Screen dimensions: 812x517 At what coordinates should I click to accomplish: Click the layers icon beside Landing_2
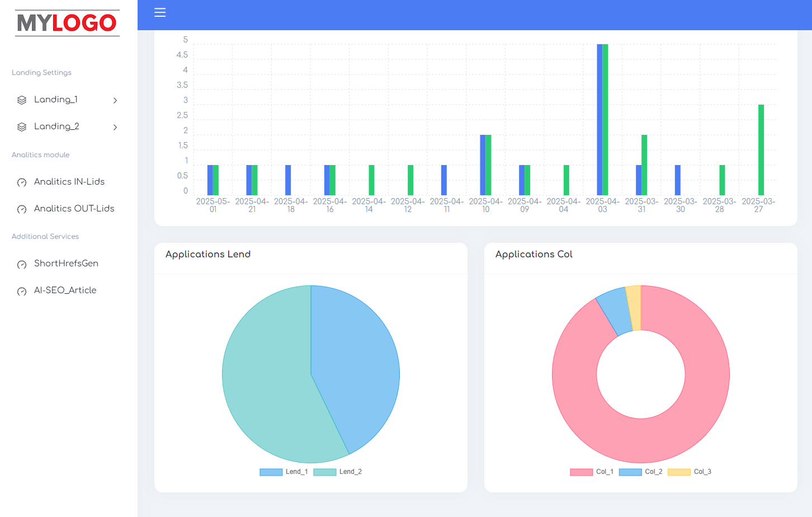[22, 127]
